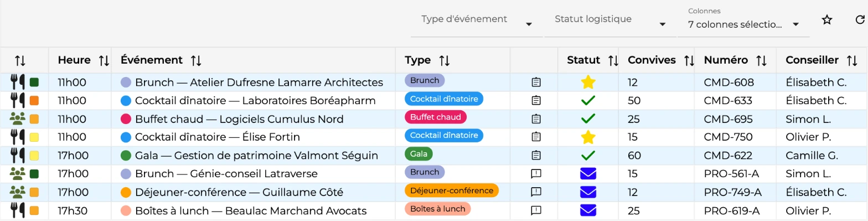Click envelope status in PRO-619-A row
868x221 pixels.
tap(588, 210)
